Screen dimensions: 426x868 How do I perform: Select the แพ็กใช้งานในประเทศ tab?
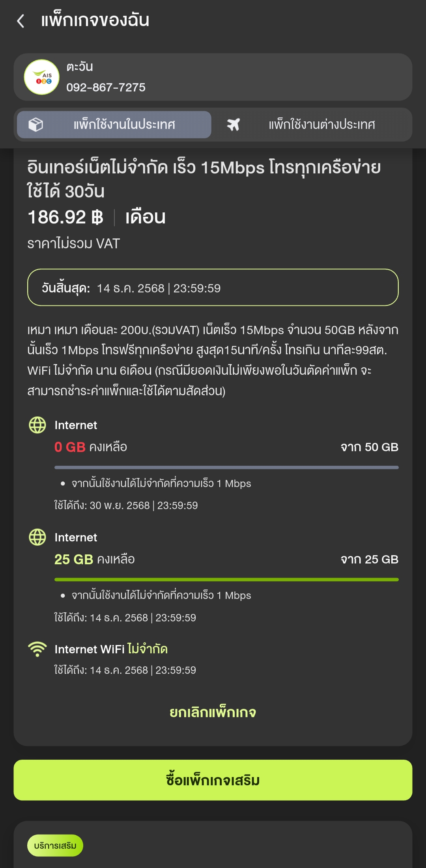tap(114, 125)
